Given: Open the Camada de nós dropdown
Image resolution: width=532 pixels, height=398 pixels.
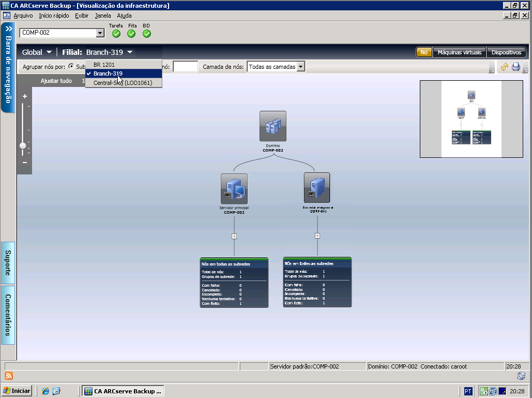Looking at the screenshot, I should (x=301, y=67).
